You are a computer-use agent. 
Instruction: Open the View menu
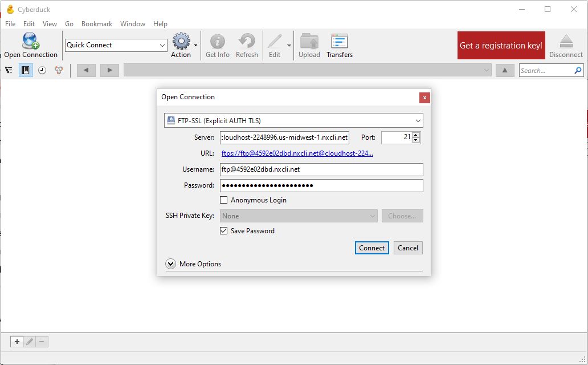tap(50, 23)
